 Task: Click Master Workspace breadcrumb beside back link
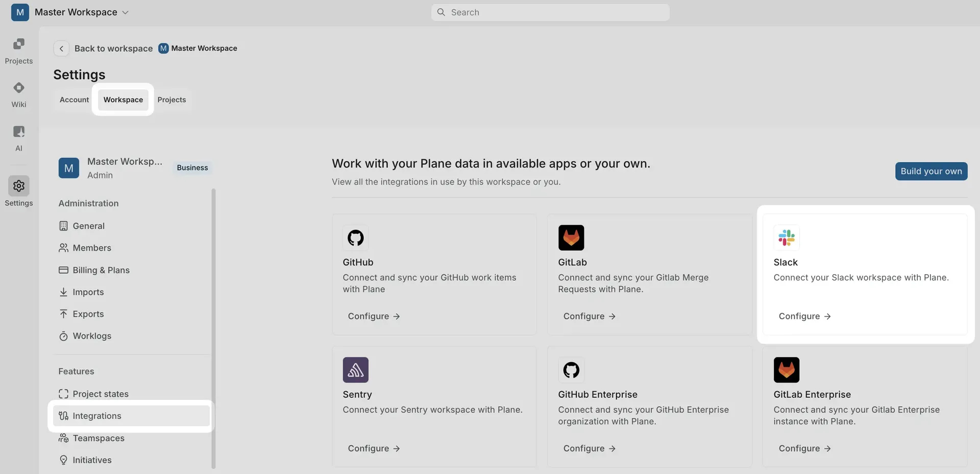click(198, 48)
